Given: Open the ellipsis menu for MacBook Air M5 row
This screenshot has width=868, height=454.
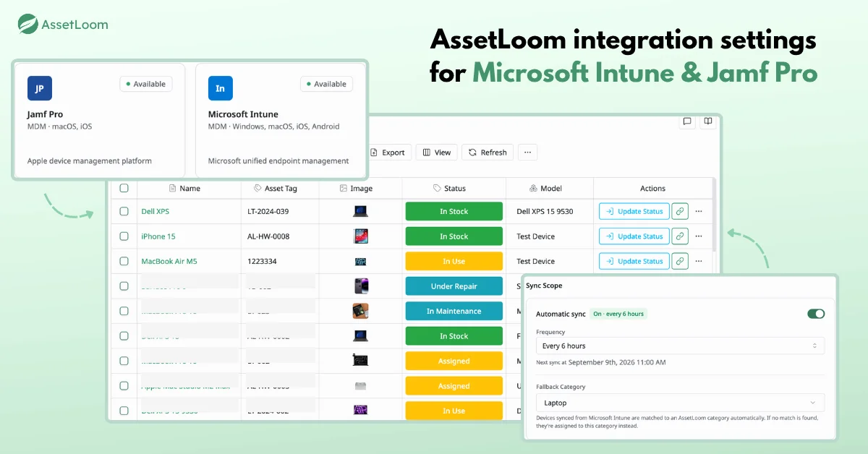Looking at the screenshot, I should [698, 261].
